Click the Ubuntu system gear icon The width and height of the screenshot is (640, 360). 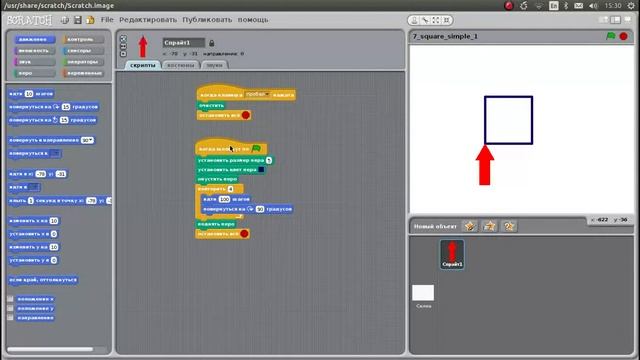[632, 6]
